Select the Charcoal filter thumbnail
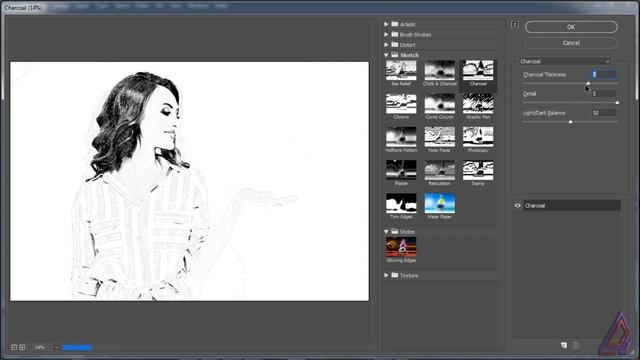The width and height of the screenshot is (640, 360). 478,71
